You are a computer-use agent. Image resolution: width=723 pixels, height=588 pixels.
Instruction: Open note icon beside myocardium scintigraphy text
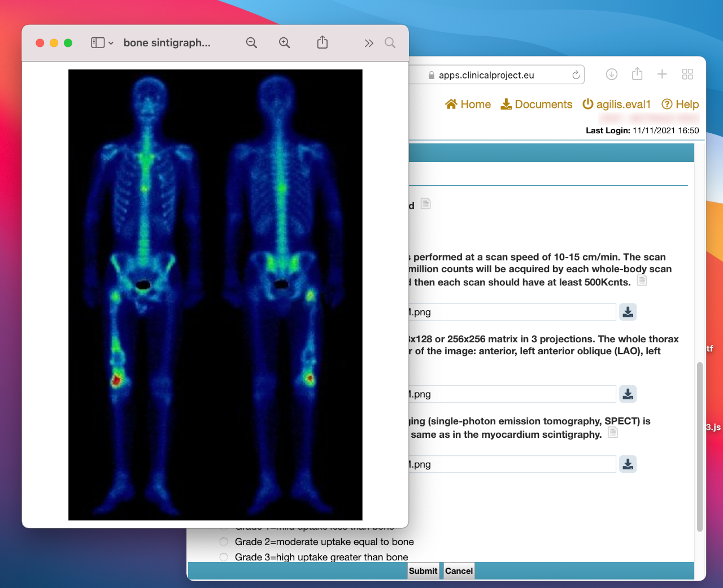point(613,433)
